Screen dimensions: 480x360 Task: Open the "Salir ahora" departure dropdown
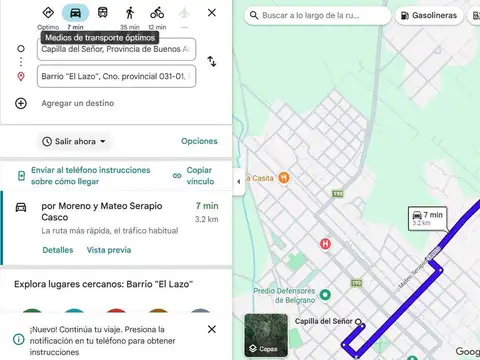74,141
